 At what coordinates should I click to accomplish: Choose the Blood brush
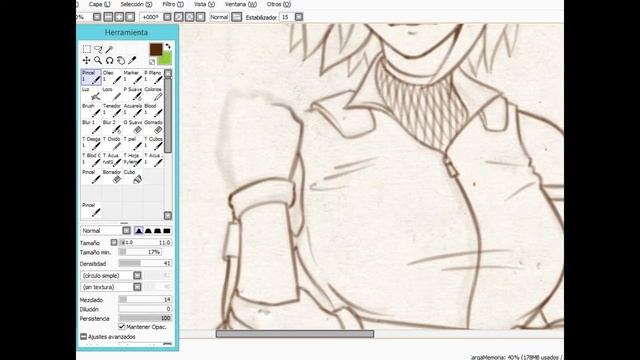coord(153,111)
